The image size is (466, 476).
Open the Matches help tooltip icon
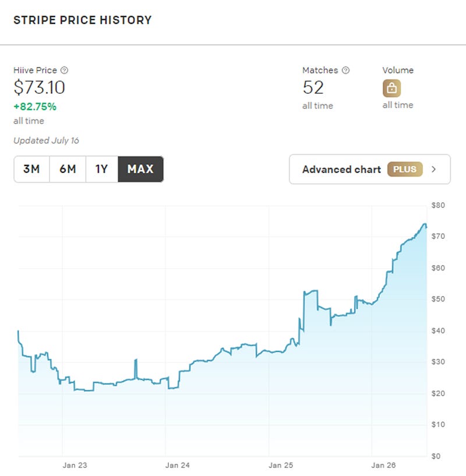click(x=345, y=70)
